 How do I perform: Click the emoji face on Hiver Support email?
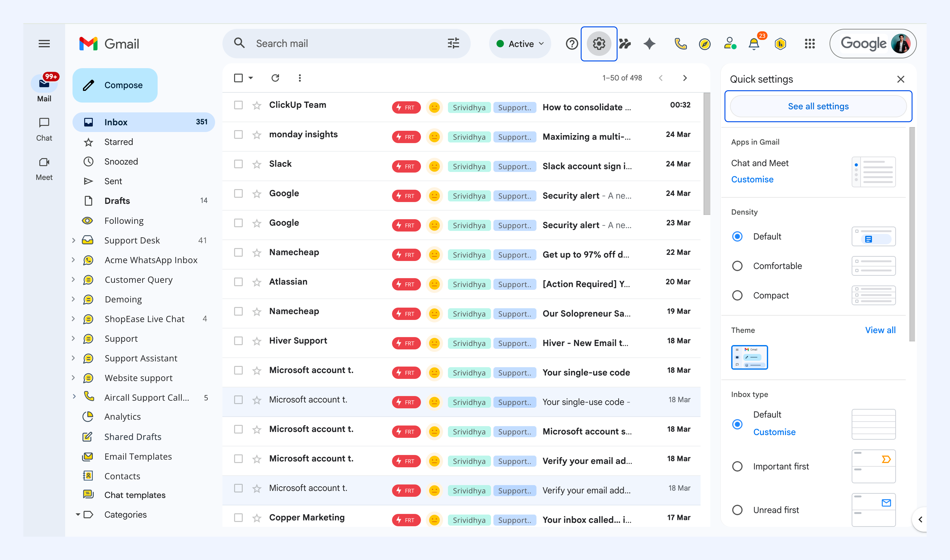click(x=434, y=343)
